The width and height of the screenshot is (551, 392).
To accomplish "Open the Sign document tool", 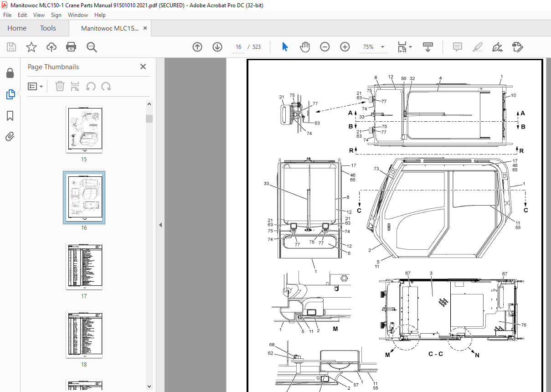I will (498, 47).
